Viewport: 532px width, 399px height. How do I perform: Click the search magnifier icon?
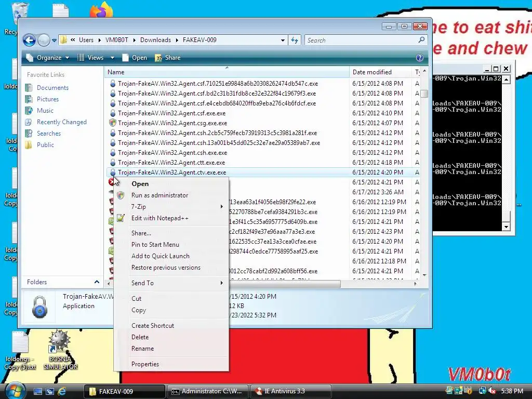click(421, 40)
